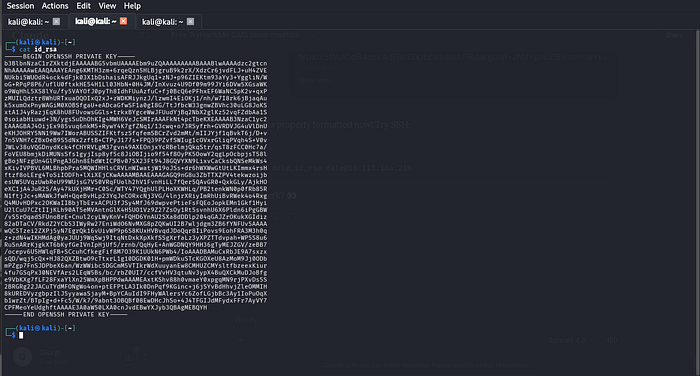Click the 'cat' command word in the terminal

click(25, 49)
